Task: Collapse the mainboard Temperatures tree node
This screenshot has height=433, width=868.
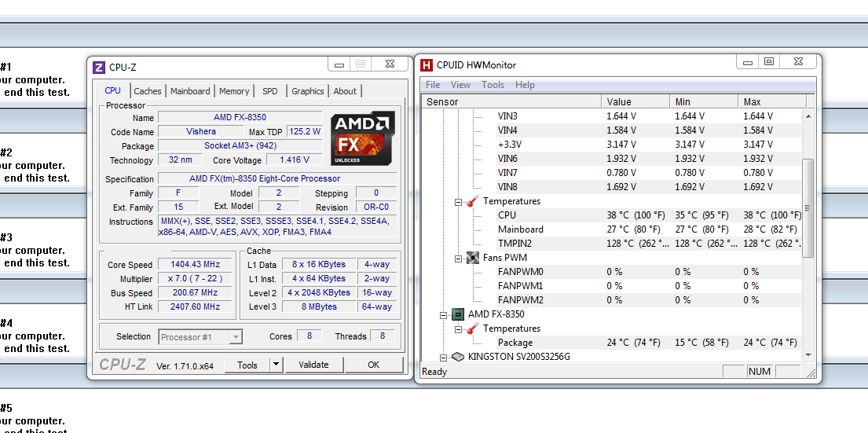Action: point(458,201)
